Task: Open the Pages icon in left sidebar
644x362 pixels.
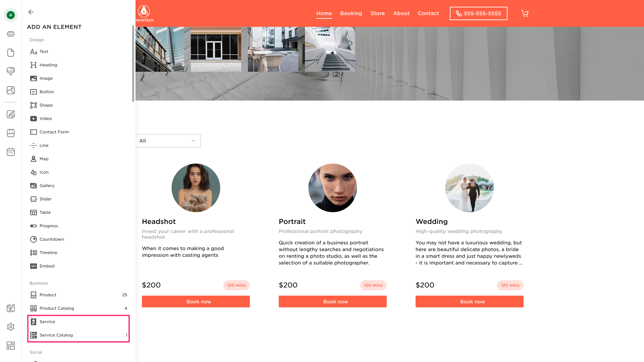Action: point(11,53)
